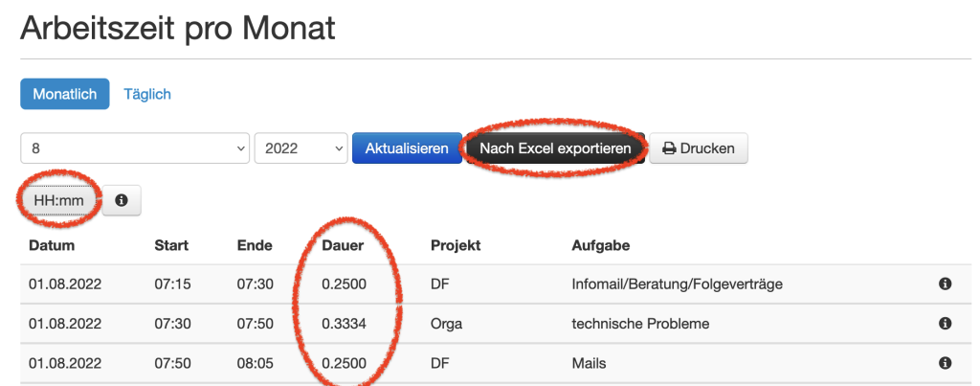980x386 pixels.
Task: Click the Projekt column header
Action: tap(456, 245)
